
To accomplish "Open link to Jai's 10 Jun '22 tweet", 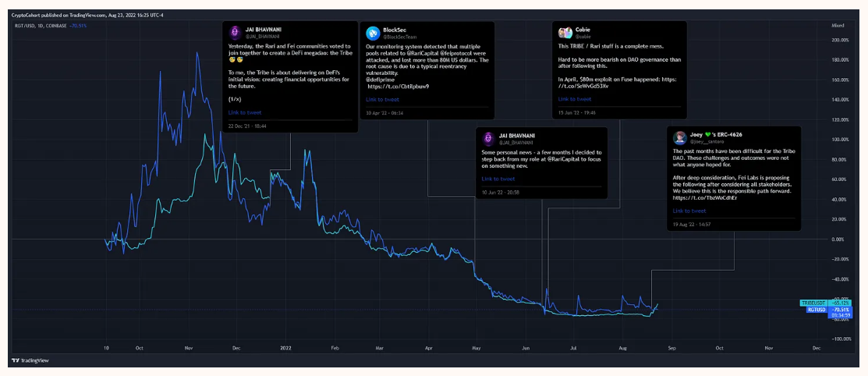I will (x=498, y=179).
